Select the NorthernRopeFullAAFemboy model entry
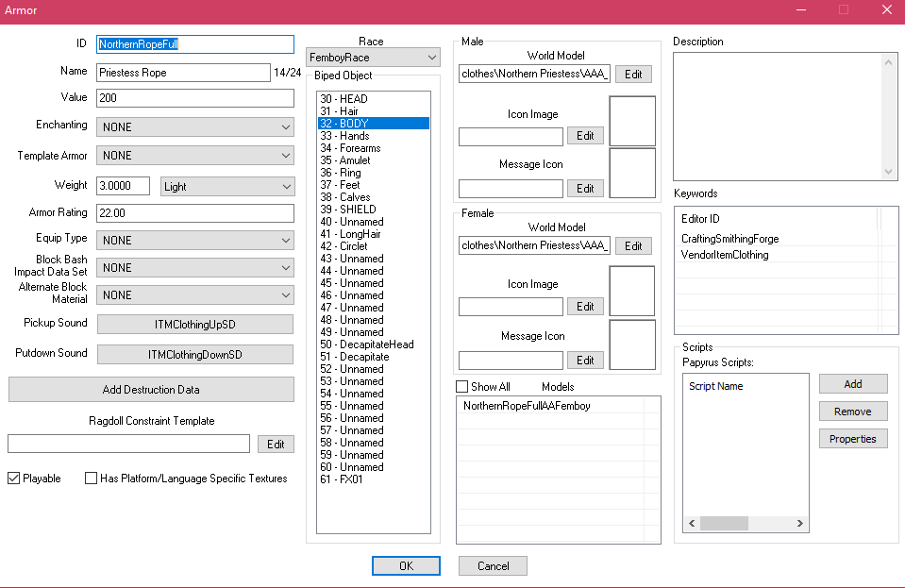 527,406
